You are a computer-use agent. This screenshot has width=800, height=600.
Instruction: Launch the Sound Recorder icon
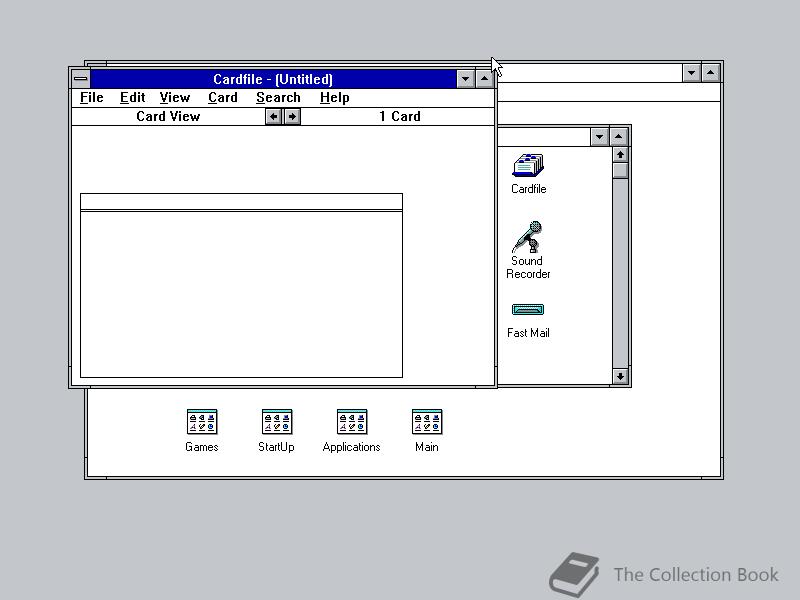pos(528,250)
